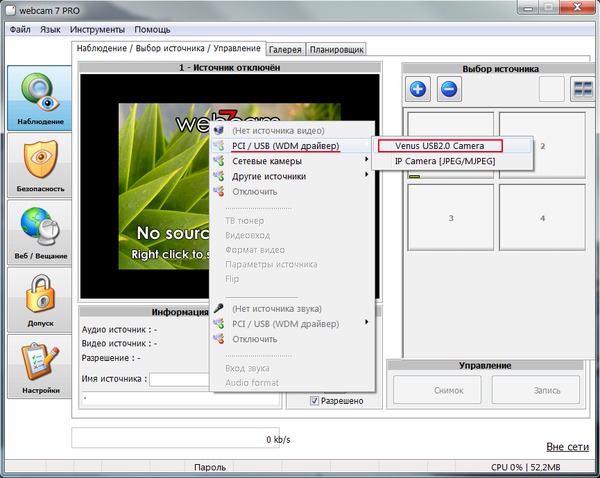Click the icon beside Нет источника видео
The height and width of the screenshot is (478, 600).
click(219, 131)
